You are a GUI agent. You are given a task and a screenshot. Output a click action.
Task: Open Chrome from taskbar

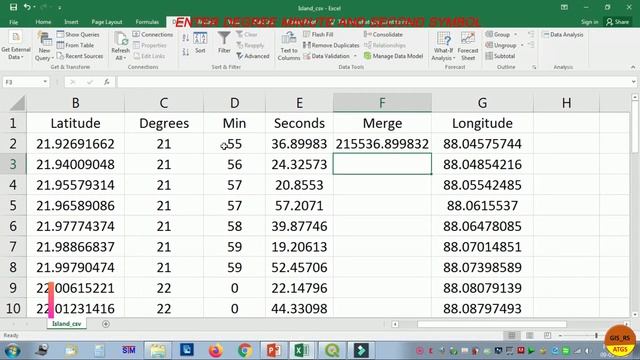click(x=245, y=351)
